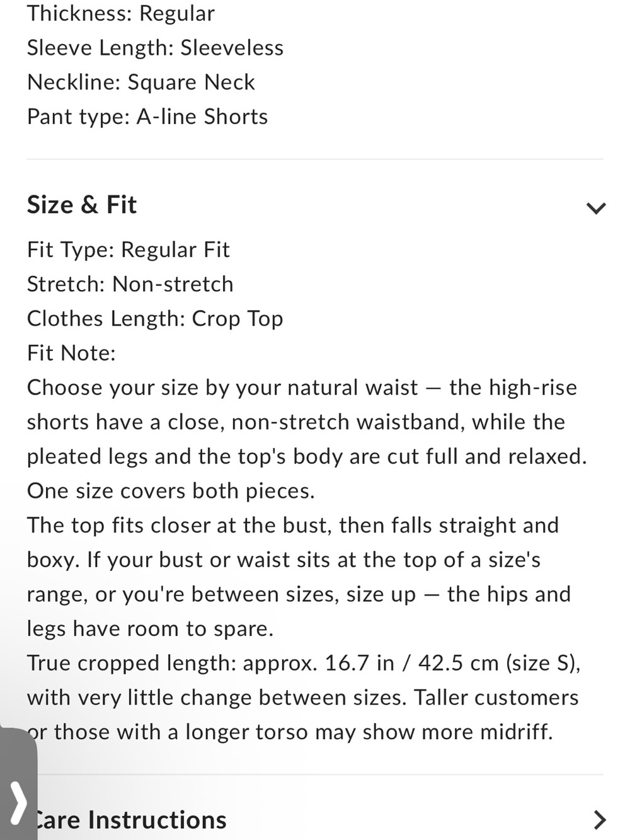Tap the 'Choose your size by your natural waist' sentence
Viewport: 630px width, 840px height.
click(307, 422)
